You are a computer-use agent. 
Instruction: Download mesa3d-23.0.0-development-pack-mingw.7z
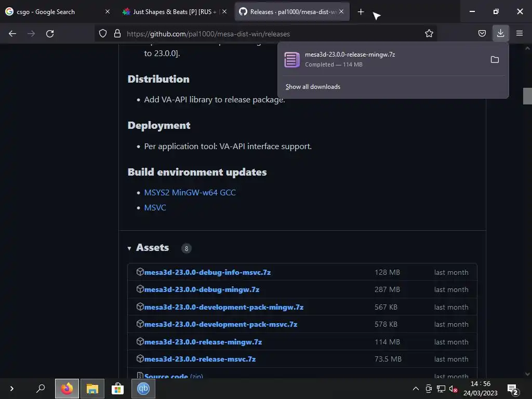[223, 308]
